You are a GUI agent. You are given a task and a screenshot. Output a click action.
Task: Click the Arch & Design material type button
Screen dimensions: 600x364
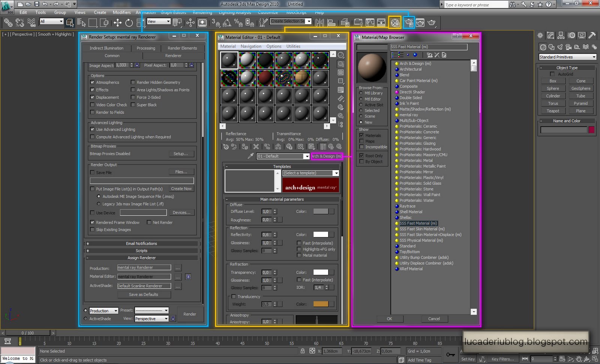327,156
